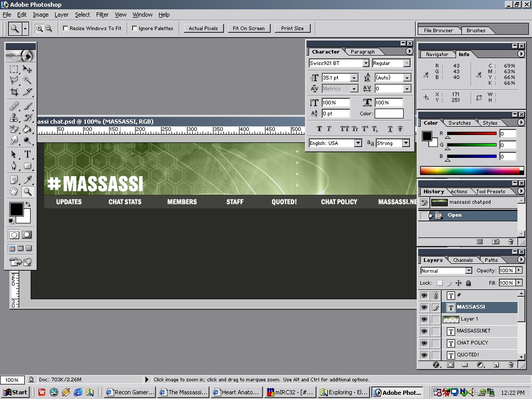Select the Crop tool
The width and height of the screenshot is (532, 399).
click(x=14, y=91)
